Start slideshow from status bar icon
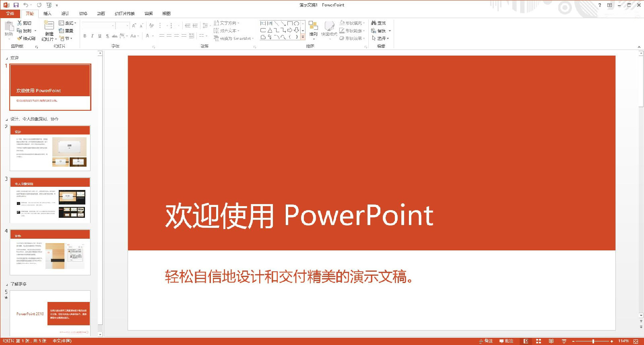The image size is (644, 345). tap(564, 341)
